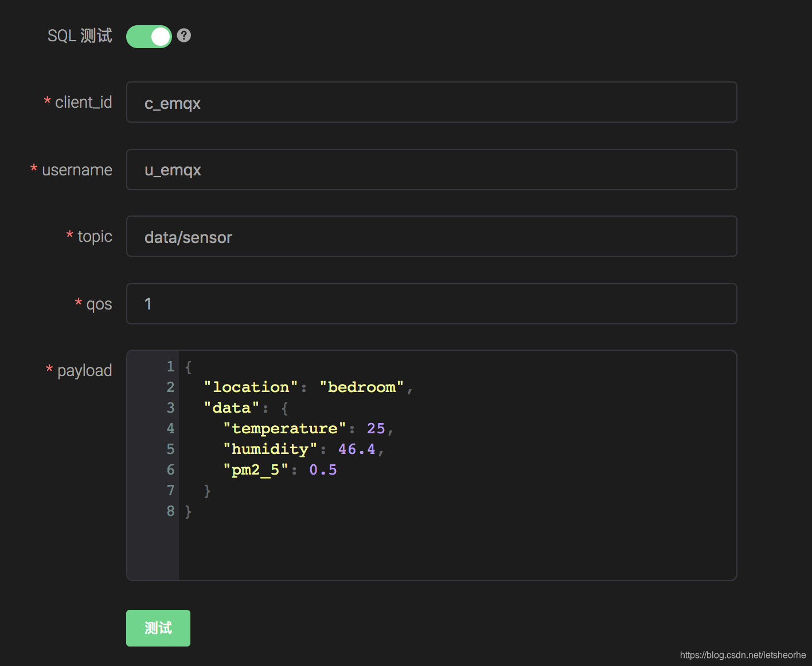Click the payload field label
The image size is (812, 666).
click(x=84, y=371)
